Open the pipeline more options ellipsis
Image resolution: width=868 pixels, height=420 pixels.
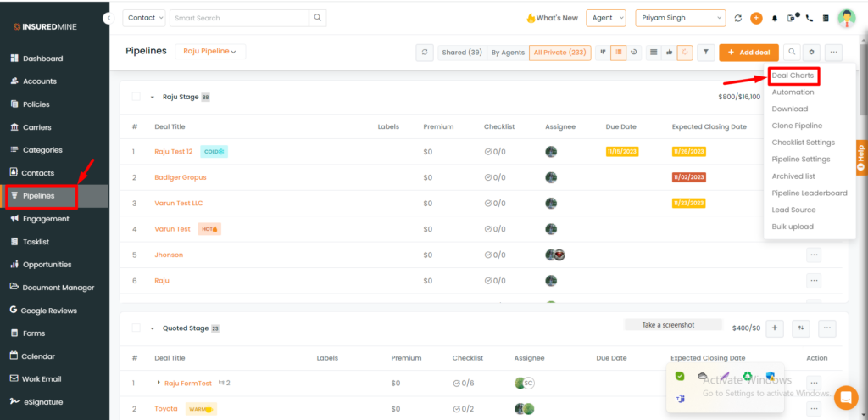click(x=834, y=52)
